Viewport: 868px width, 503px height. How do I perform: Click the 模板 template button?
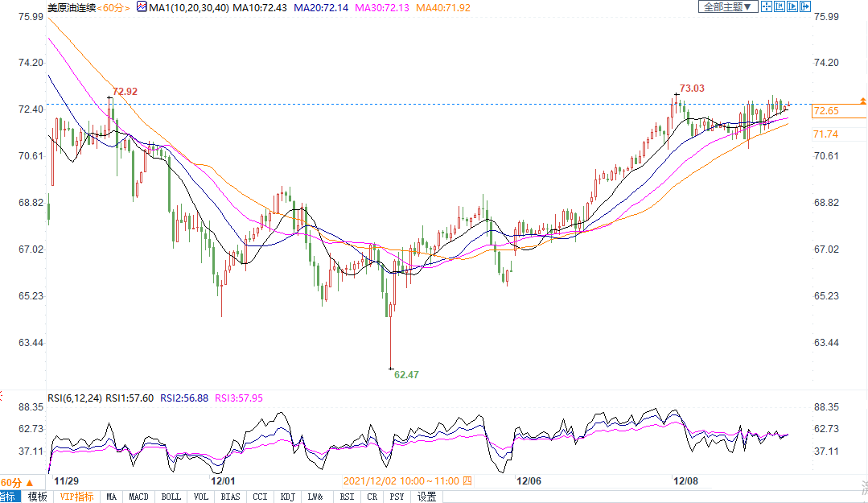tap(38, 497)
